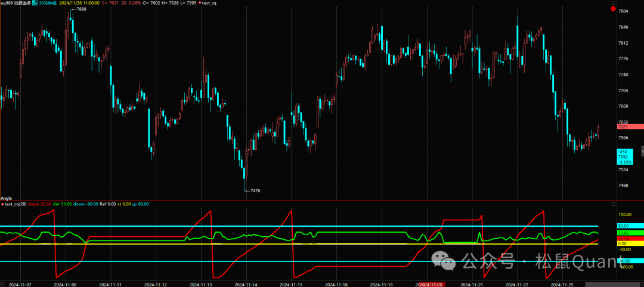Viewport: 644px width, 287px height.
Task: Click the Angle panel title
Action: tap(7, 198)
